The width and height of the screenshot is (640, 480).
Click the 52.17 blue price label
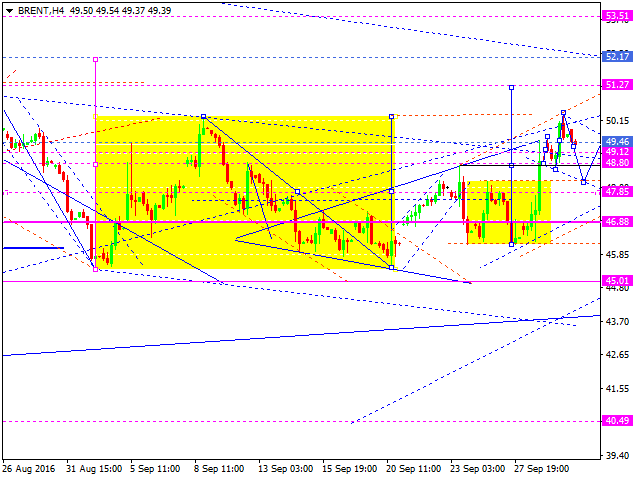[617, 56]
